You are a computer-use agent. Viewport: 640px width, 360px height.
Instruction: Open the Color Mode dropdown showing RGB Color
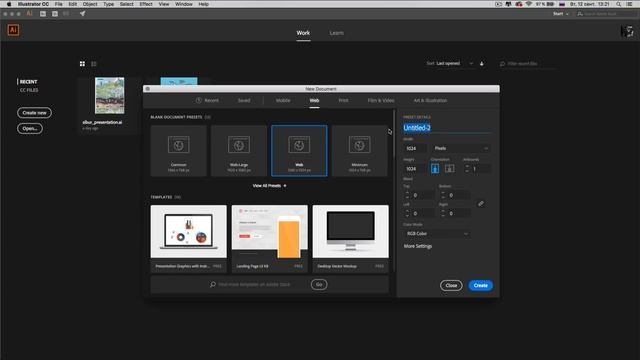(x=437, y=233)
